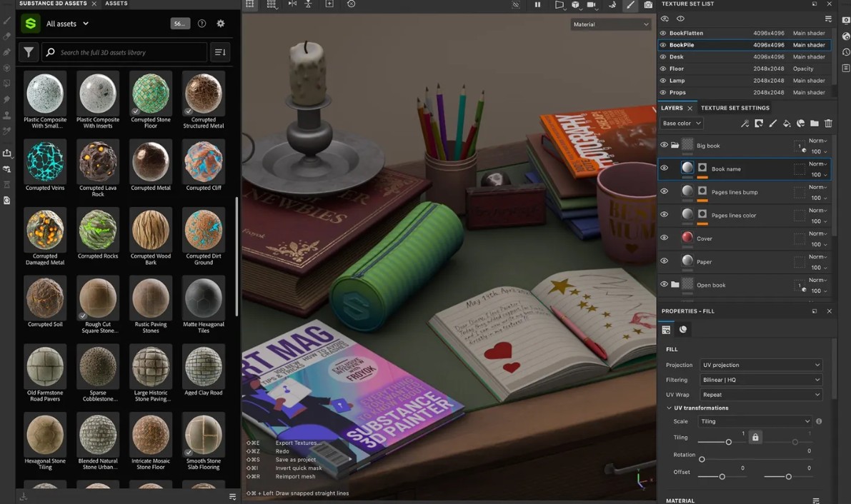Pause the viewport rendering
This screenshot has width=851, height=504.
point(537,4)
